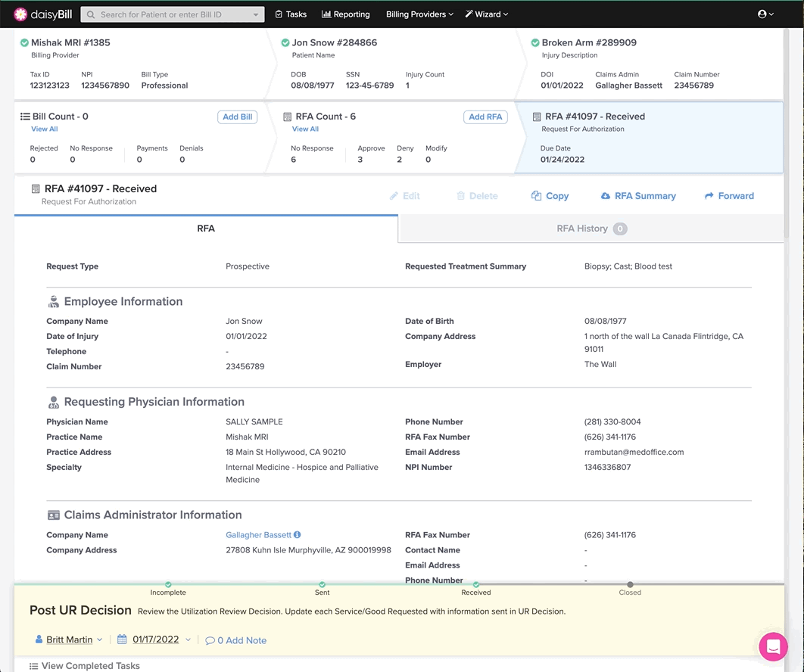The width and height of the screenshot is (804, 672).
Task: Select the RFA #41097 - Received card
Action: [x=649, y=138]
